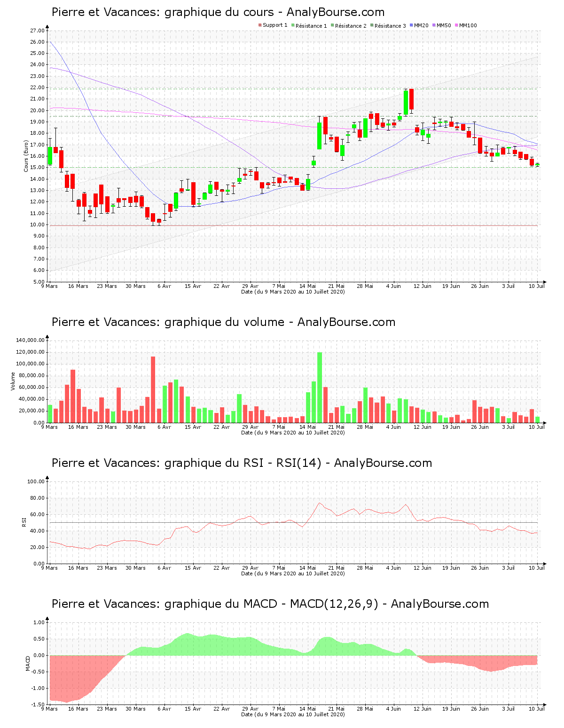The height and width of the screenshot is (728, 564).
Task: Click '23 Mars' on the MACD chart date axis
Action: [107, 709]
